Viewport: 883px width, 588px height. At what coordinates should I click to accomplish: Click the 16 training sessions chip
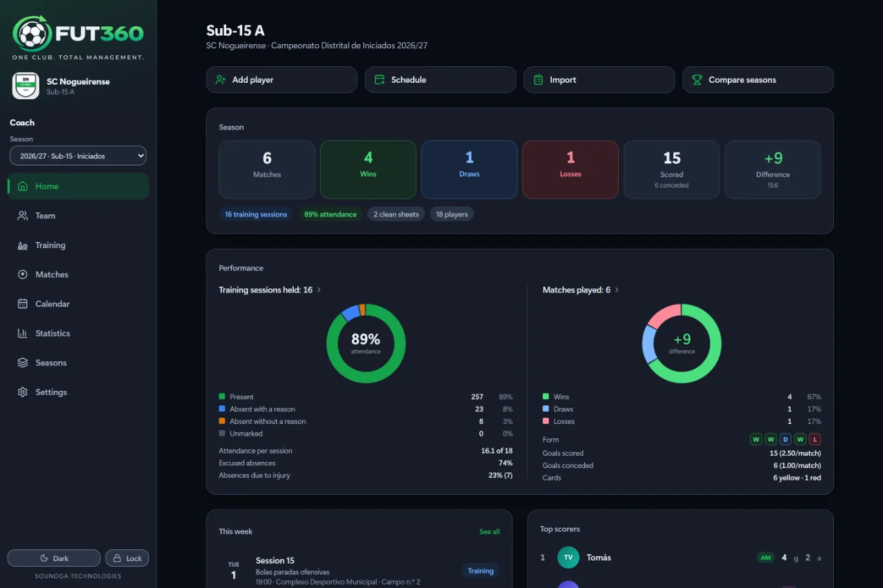point(256,214)
